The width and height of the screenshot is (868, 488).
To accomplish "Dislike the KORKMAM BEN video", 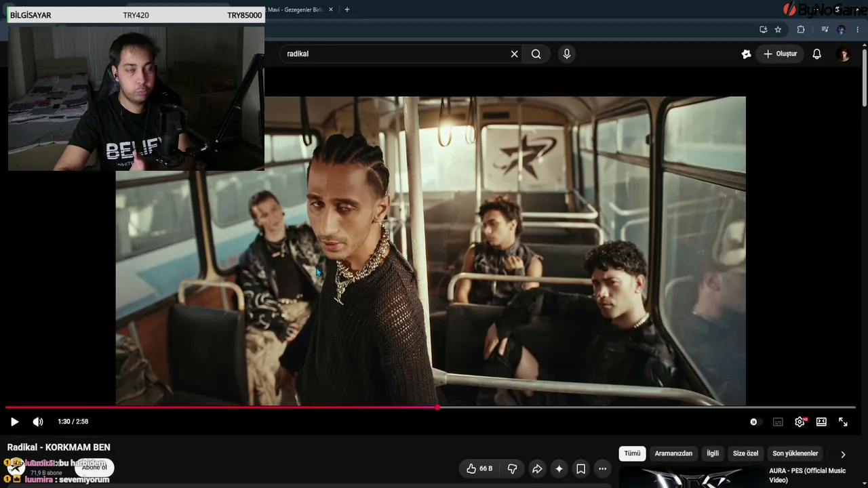I will (512, 468).
